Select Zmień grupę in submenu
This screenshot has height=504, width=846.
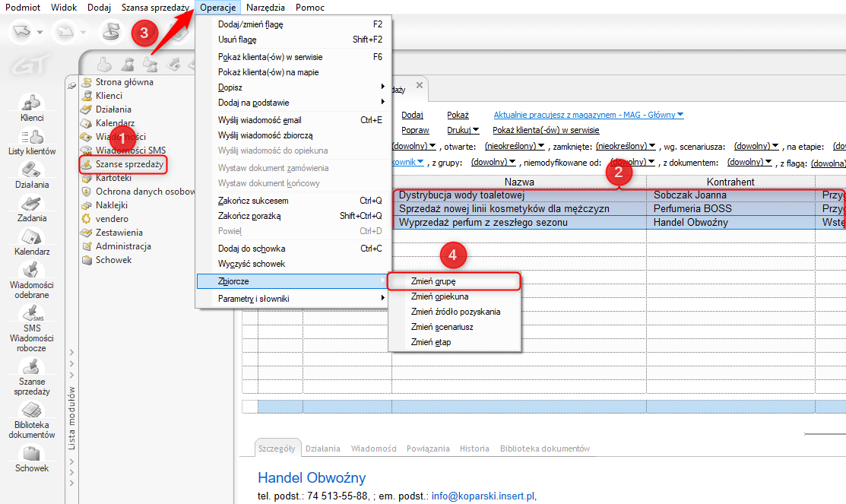tap(455, 281)
